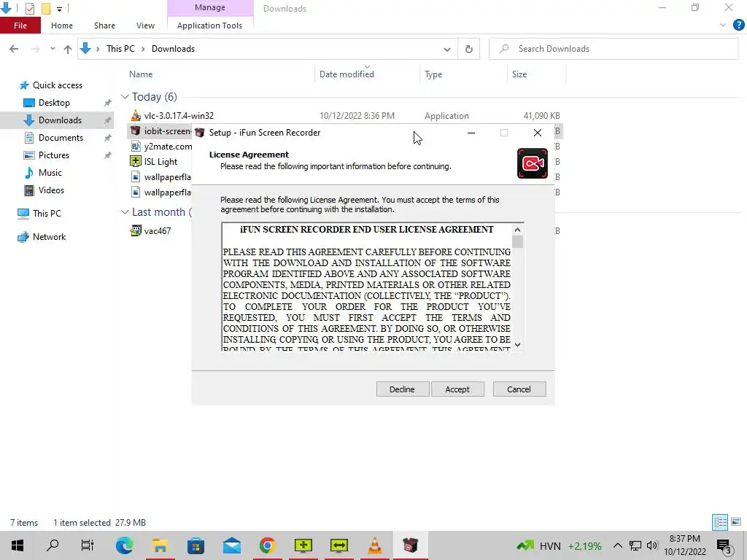The height and width of the screenshot is (560, 747).
Task: Open taskbar Search magnifier
Action: click(53, 545)
